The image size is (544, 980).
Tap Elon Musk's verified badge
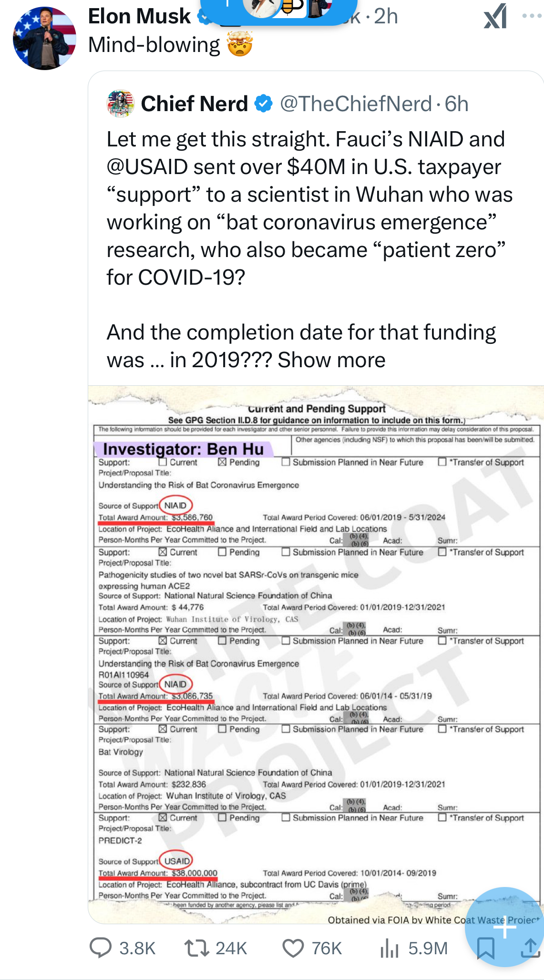pos(202,17)
